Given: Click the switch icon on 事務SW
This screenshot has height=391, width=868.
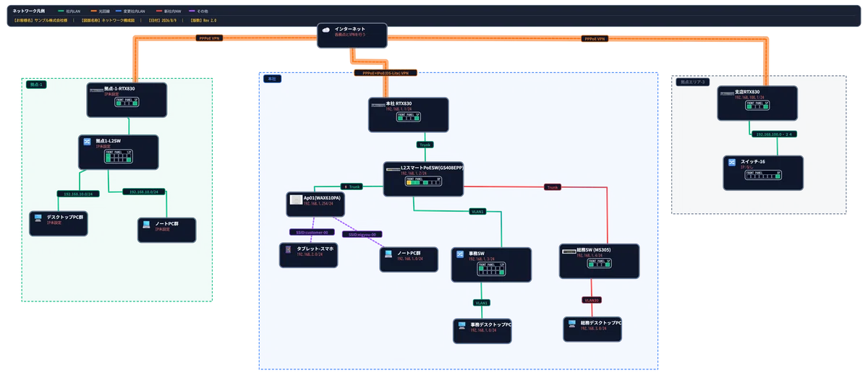Looking at the screenshot, I should click(460, 254).
